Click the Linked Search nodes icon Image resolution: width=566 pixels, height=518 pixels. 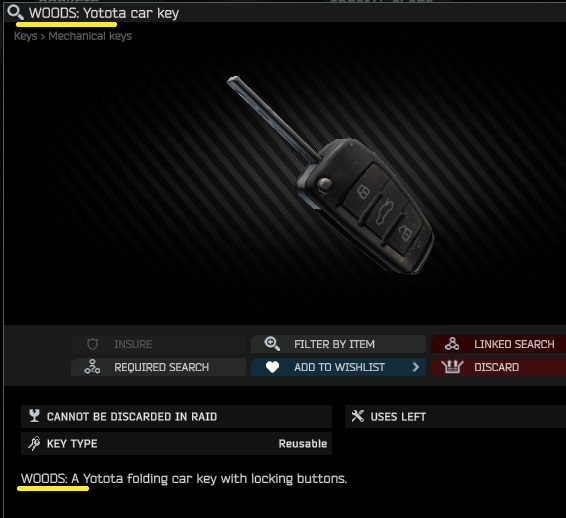[x=452, y=344]
